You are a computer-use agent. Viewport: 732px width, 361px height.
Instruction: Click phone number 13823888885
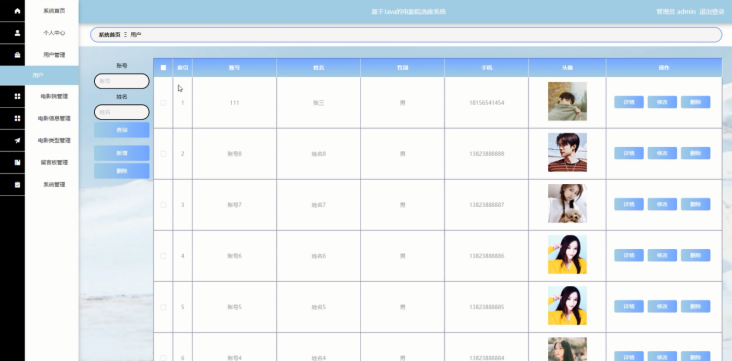[486, 307]
